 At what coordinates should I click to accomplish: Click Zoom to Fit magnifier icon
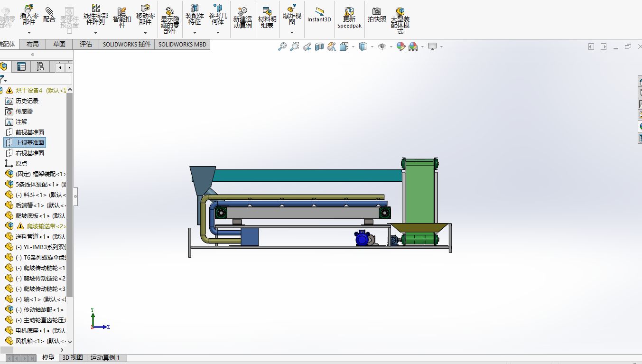(x=282, y=47)
